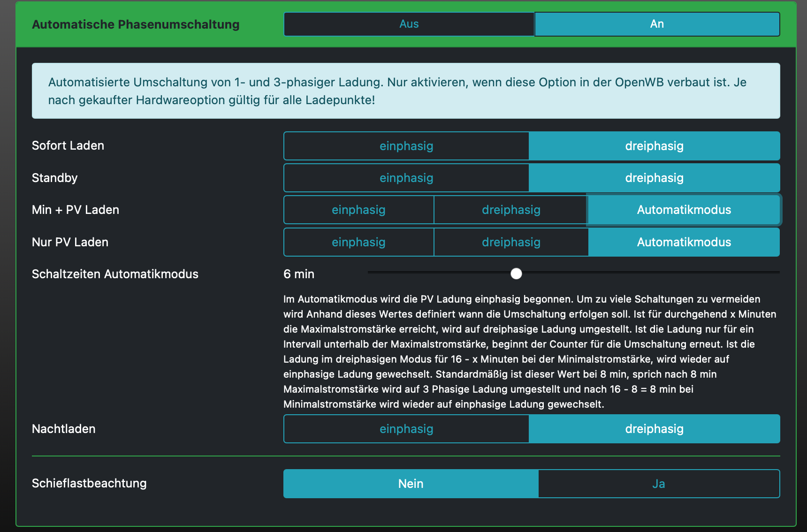The width and height of the screenshot is (807, 532).
Task: Set Min + PV Laden to einphasig
Action: point(358,210)
